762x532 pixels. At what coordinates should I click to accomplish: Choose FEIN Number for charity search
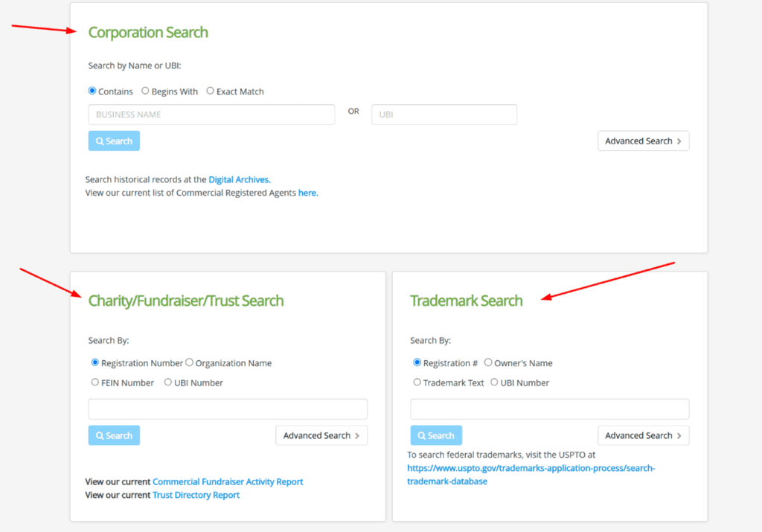click(x=95, y=382)
